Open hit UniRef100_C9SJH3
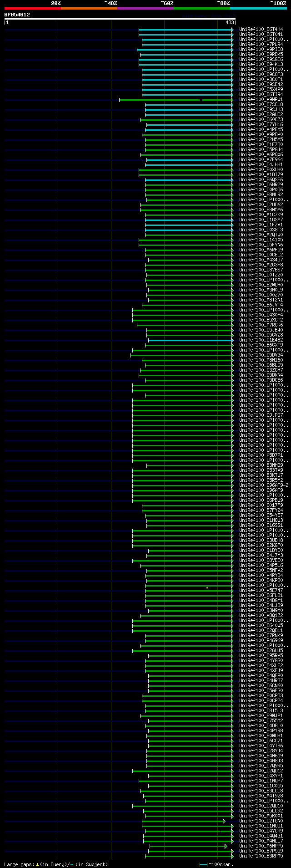The width and height of the screenshot is (291, 868). [x=261, y=109]
